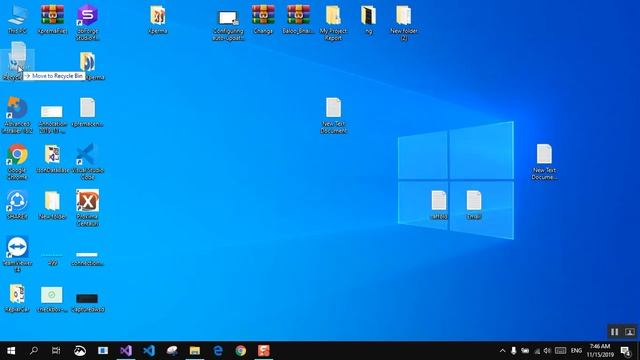Open the Action Center notifications
The height and width of the screenshot is (360, 640).
pyautogui.click(x=626, y=351)
